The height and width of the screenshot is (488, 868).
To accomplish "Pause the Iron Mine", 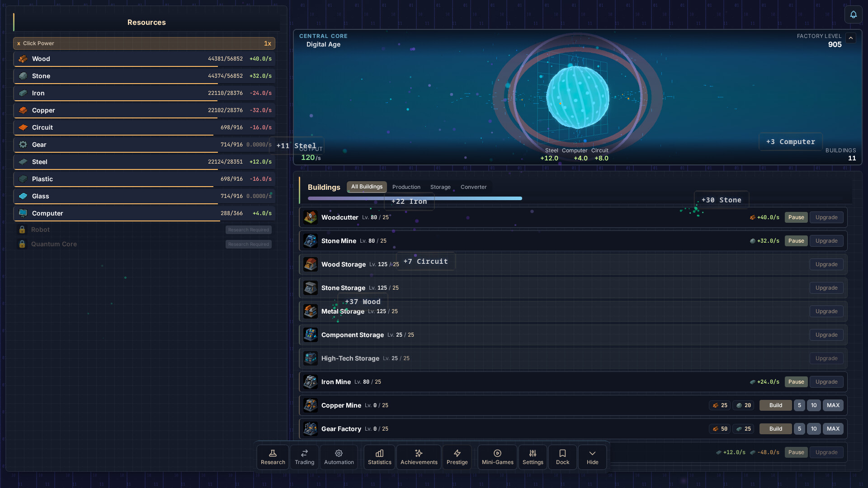I will 796,382.
